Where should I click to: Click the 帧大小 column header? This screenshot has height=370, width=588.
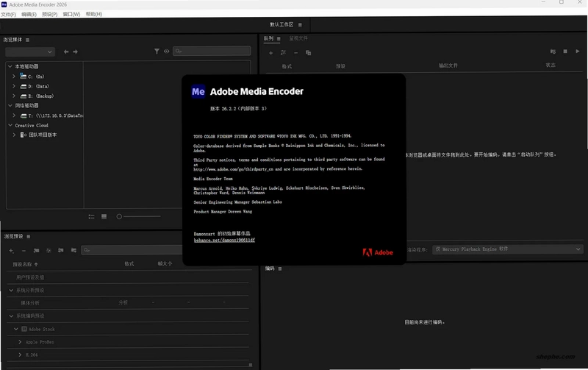pyautogui.click(x=165, y=264)
